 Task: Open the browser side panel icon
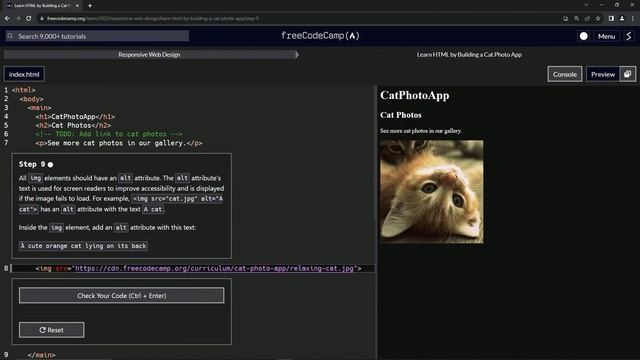pyautogui.click(x=611, y=18)
